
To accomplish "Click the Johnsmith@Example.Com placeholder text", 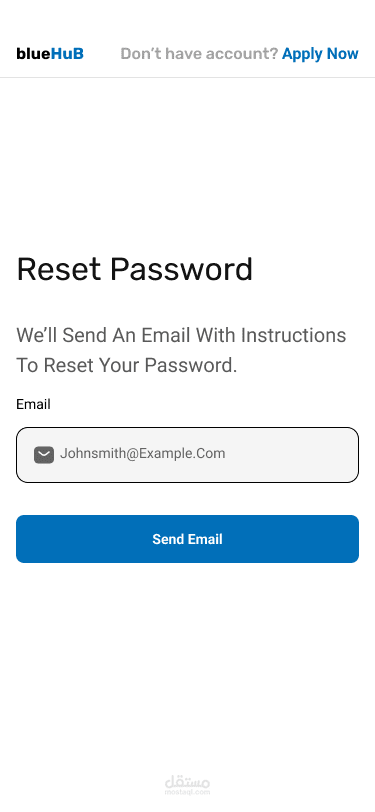I will (x=142, y=454).
